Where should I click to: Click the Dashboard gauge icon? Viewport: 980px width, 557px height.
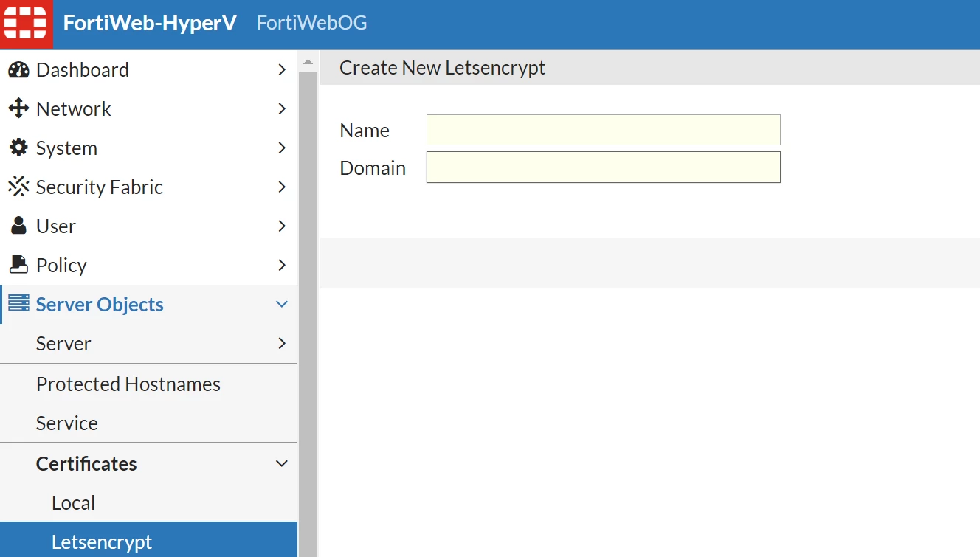18,70
